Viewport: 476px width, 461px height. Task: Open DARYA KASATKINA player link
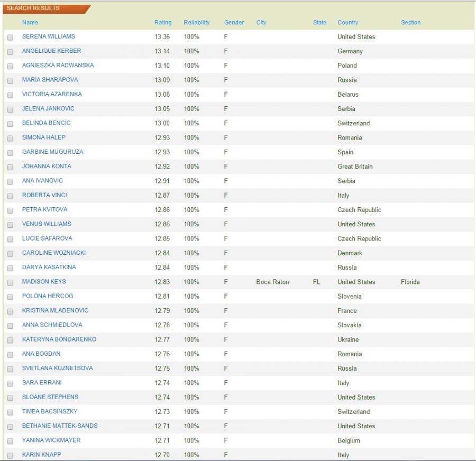coord(49,267)
